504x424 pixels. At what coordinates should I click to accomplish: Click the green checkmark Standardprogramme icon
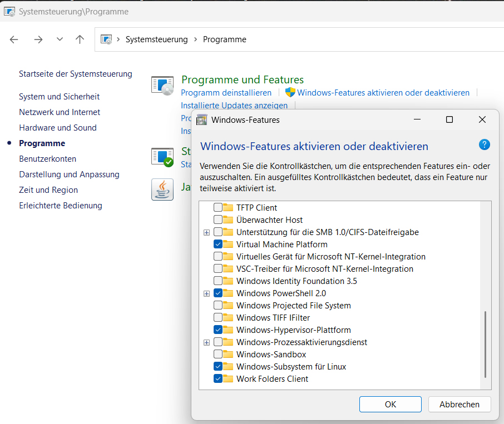point(162,157)
